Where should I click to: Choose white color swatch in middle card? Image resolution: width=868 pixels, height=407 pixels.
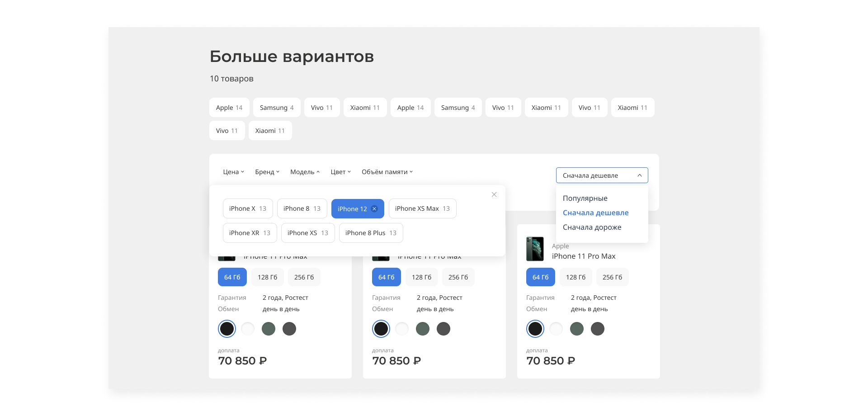tap(402, 329)
